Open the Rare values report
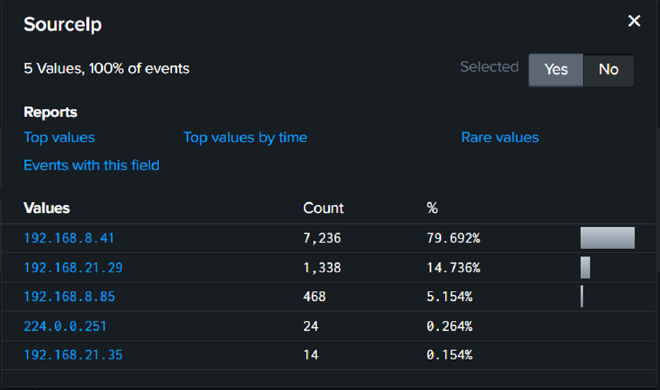Image resolution: width=660 pixels, height=390 pixels. pos(500,138)
